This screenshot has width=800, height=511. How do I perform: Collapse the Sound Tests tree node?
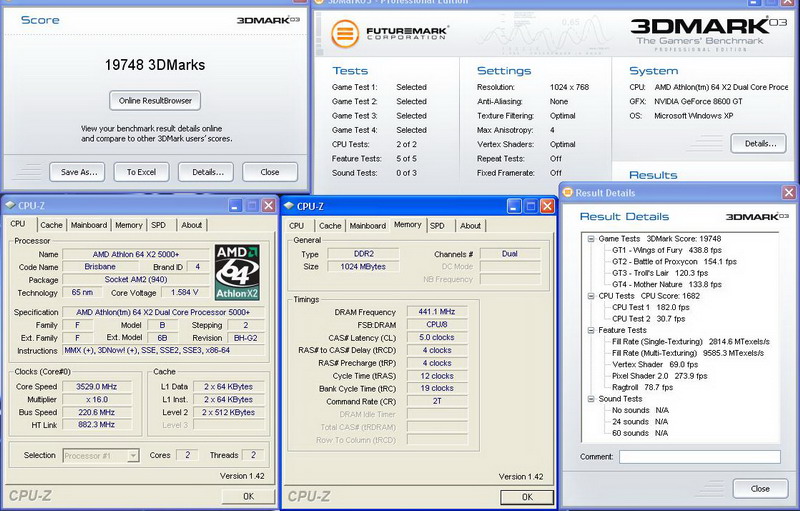tap(591, 399)
